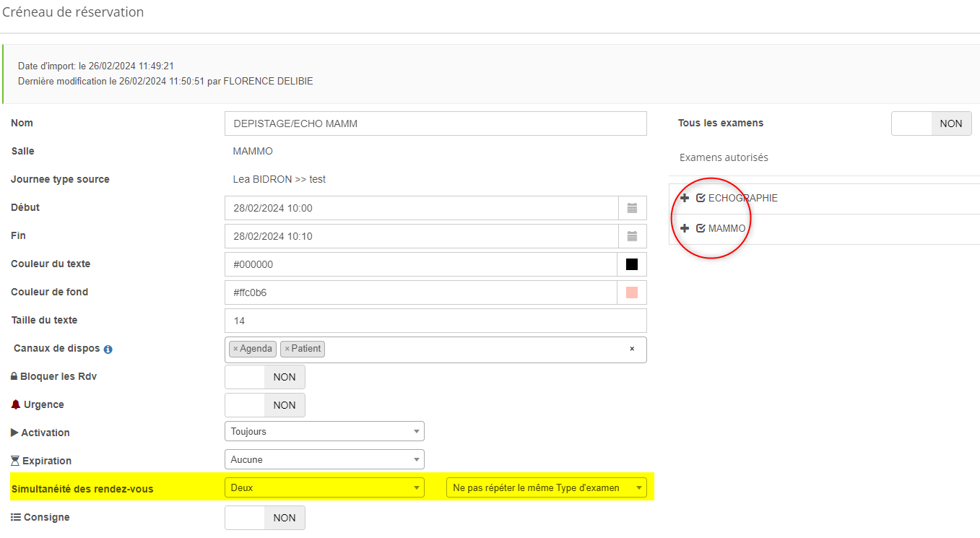Image resolution: width=980 pixels, height=538 pixels.
Task: Toggle the Consigne switch
Action: tap(265, 518)
